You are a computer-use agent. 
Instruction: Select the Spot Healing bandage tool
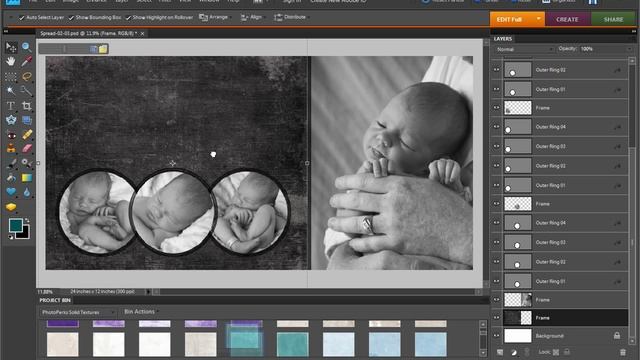27,135
